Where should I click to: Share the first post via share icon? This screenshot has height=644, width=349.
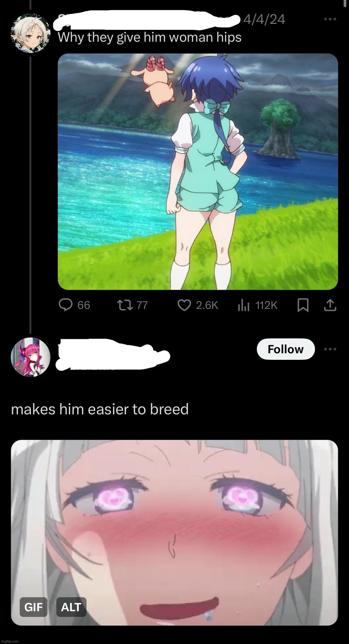click(330, 305)
